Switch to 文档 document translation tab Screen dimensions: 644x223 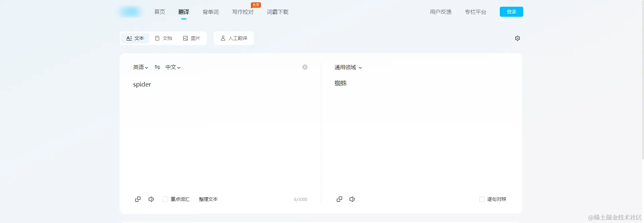pyautogui.click(x=164, y=38)
